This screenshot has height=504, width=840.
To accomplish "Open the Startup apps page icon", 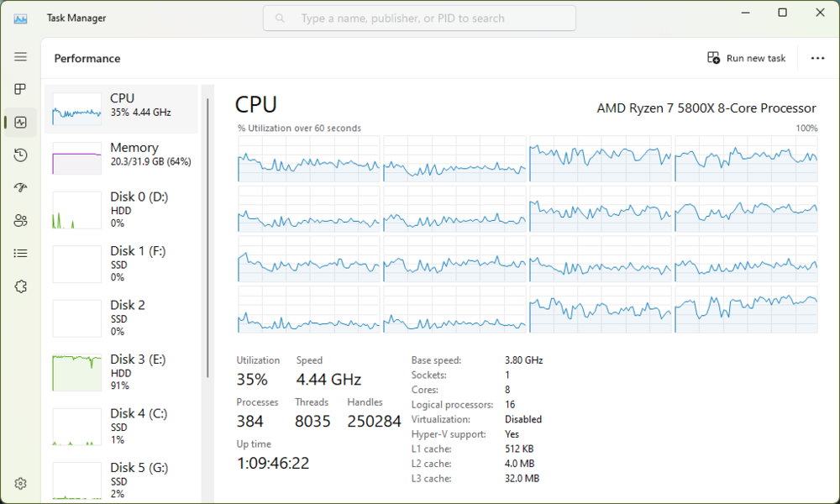I will (20, 187).
